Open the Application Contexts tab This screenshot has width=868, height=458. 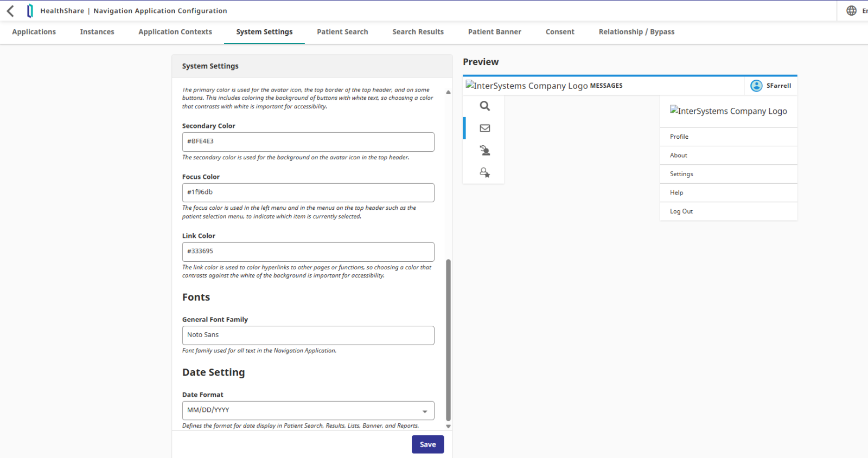(x=175, y=32)
